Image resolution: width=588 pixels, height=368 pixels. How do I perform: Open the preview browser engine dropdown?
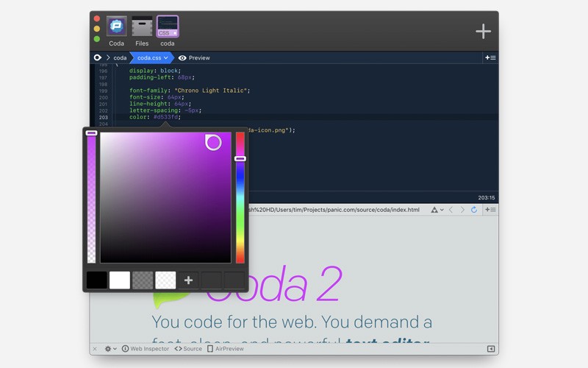(437, 210)
